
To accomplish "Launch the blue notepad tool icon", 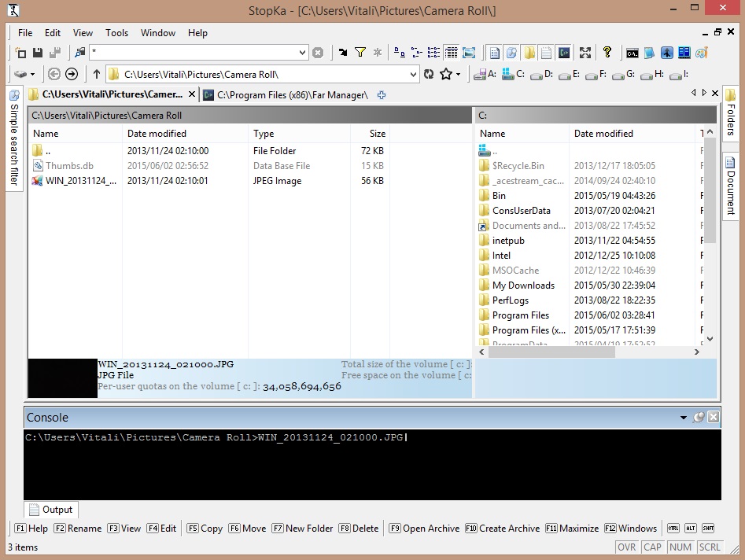I will [x=649, y=53].
